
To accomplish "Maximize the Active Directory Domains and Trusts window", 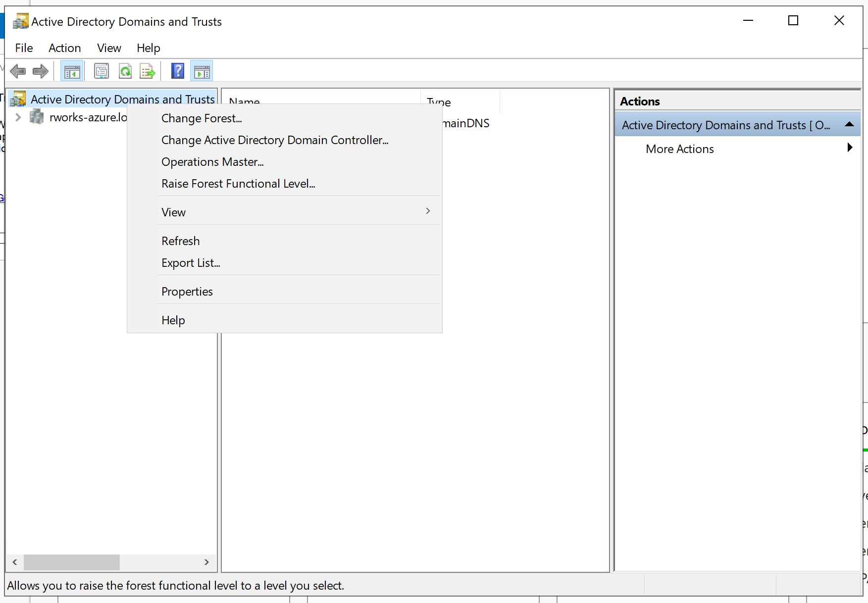I will (793, 20).
